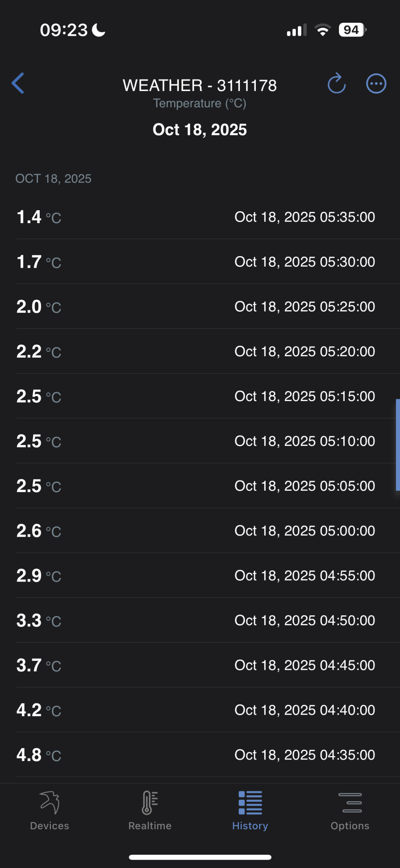Image resolution: width=400 pixels, height=868 pixels.
Task: Tap the Wi-Fi status icon
Action: 323,30
